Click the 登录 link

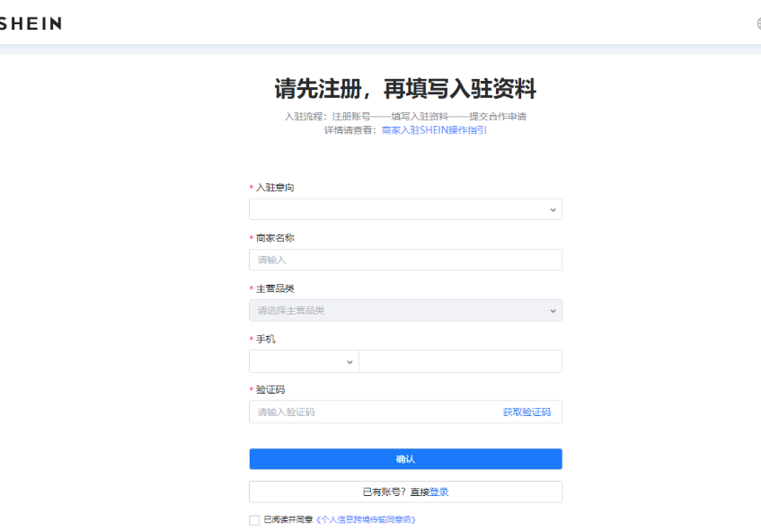click(x=439, y=492)
